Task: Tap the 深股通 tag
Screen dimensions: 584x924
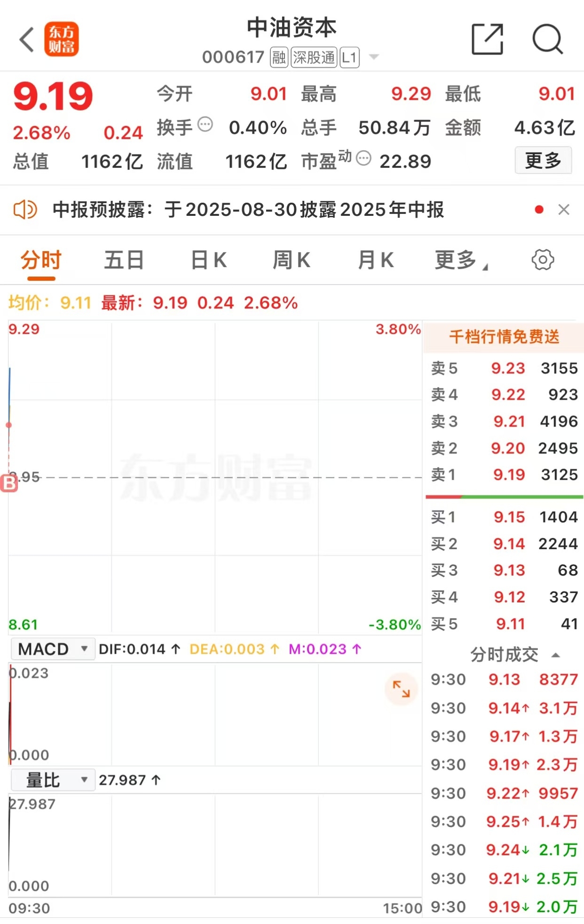Action: (x=314, y=57)
